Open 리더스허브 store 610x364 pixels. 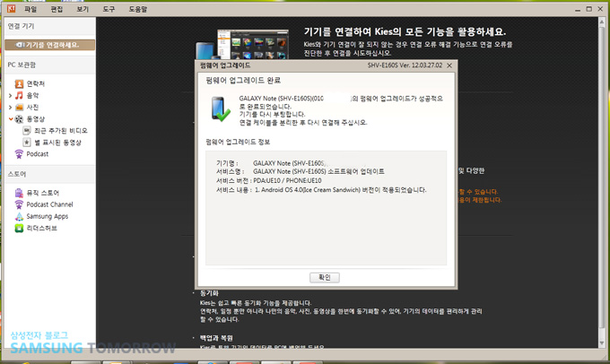(x=41, y=229)
